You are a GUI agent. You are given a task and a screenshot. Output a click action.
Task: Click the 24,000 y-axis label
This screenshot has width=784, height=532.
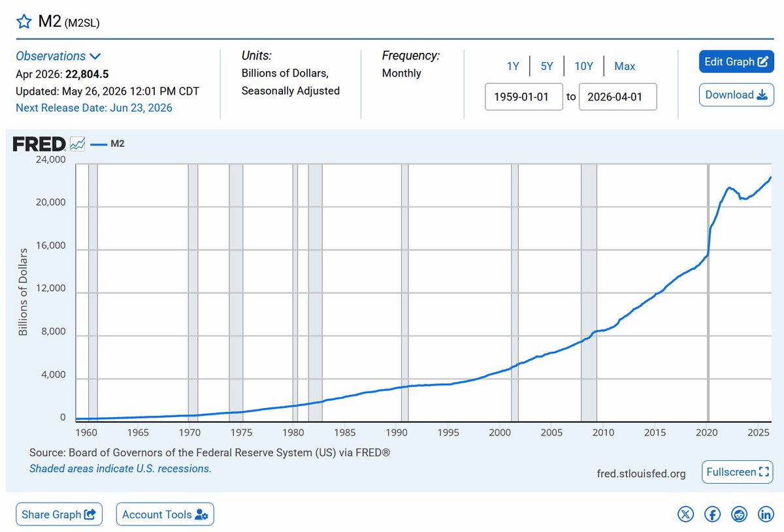50,159
